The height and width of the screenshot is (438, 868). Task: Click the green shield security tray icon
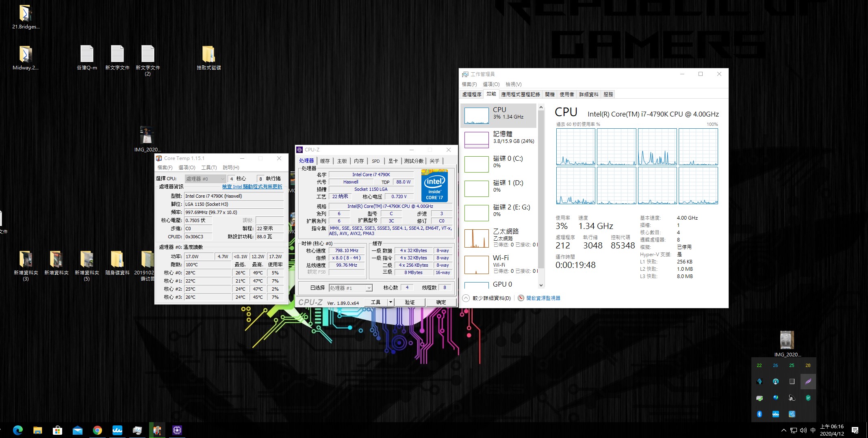tap(808, 398)
